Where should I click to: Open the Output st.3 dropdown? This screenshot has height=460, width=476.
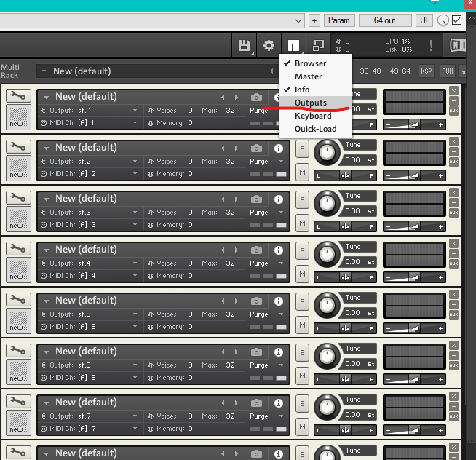(x=90, y=213)
